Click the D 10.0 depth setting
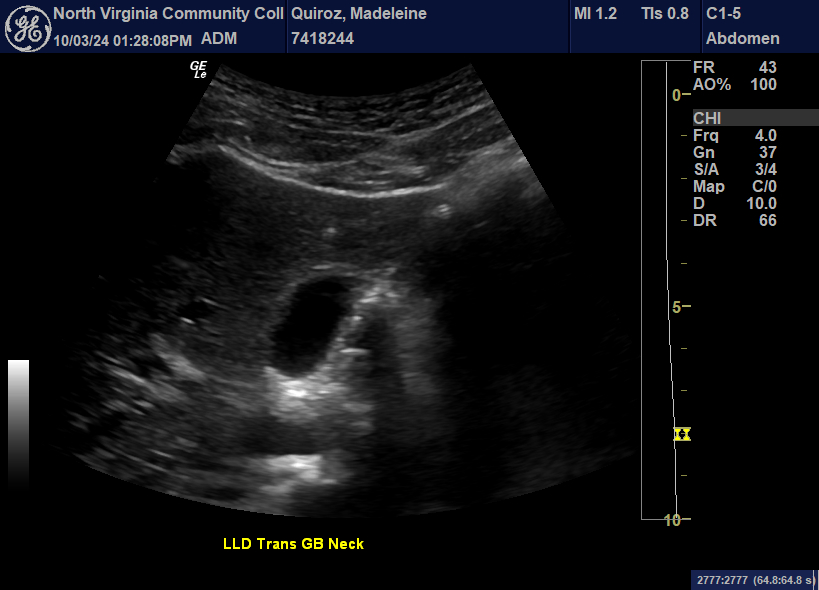 735,203
